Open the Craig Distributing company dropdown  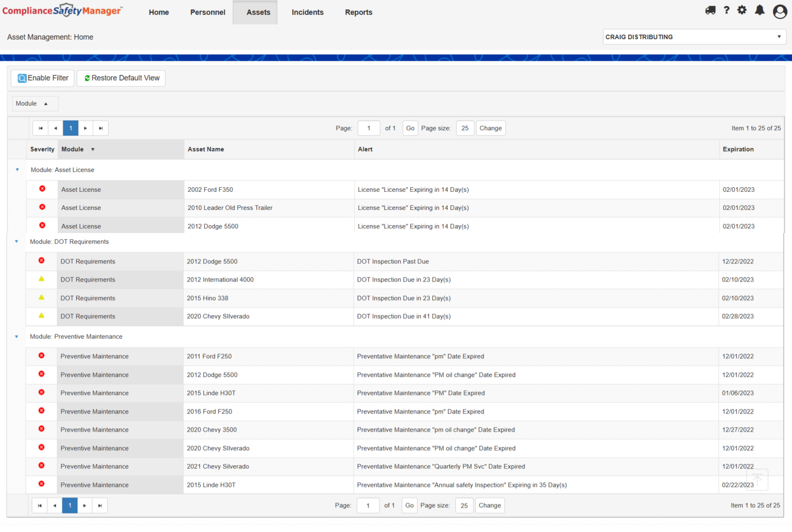click(x=694, y=37)
